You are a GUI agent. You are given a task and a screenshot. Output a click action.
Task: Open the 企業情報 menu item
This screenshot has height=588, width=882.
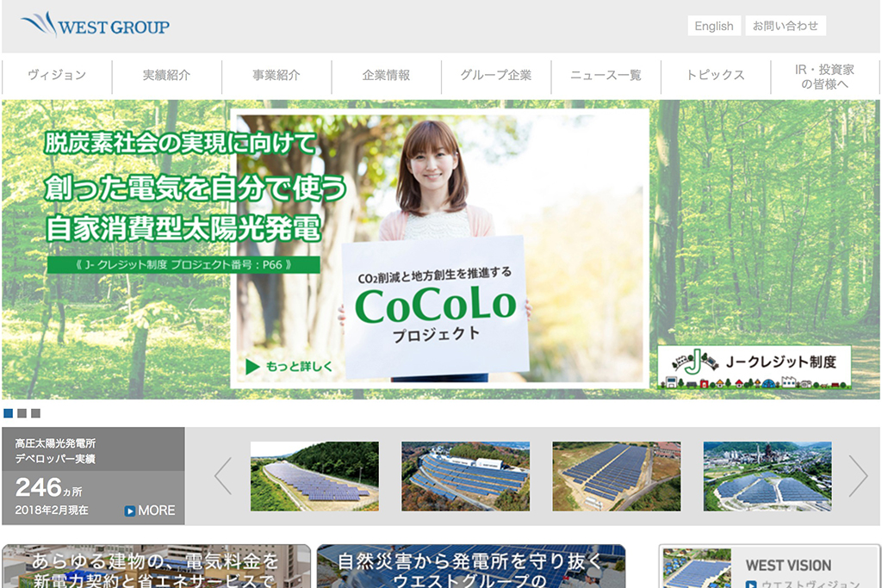[x=386, y=75]
